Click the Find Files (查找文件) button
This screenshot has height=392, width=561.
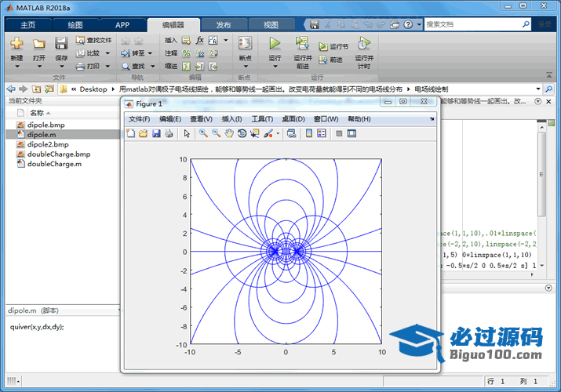point(93,40)
